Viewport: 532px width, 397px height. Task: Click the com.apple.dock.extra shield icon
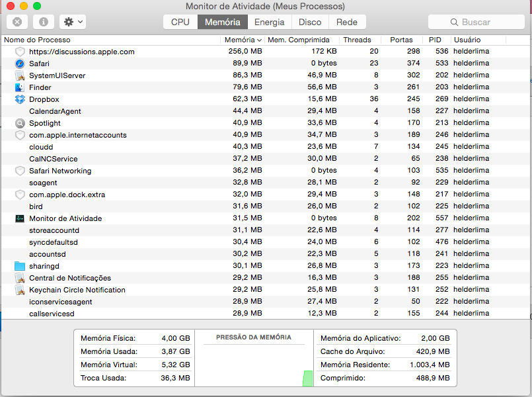20,195
